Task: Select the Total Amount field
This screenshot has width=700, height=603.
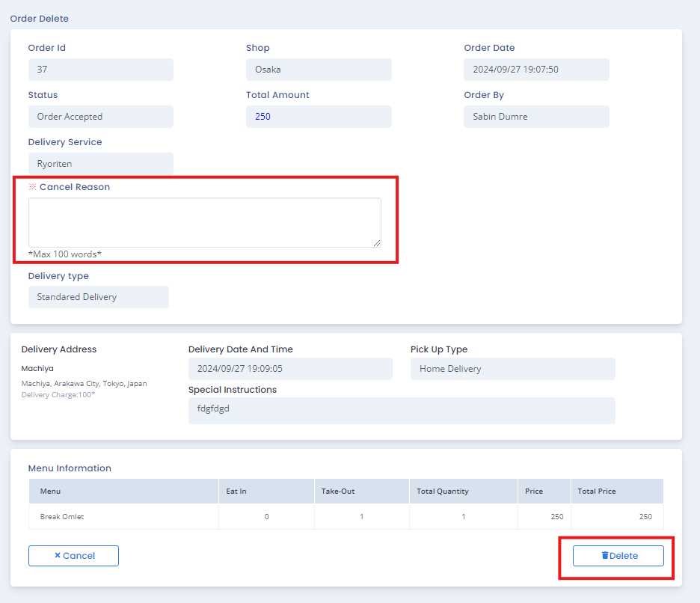Action: click(x=319, y=117)
